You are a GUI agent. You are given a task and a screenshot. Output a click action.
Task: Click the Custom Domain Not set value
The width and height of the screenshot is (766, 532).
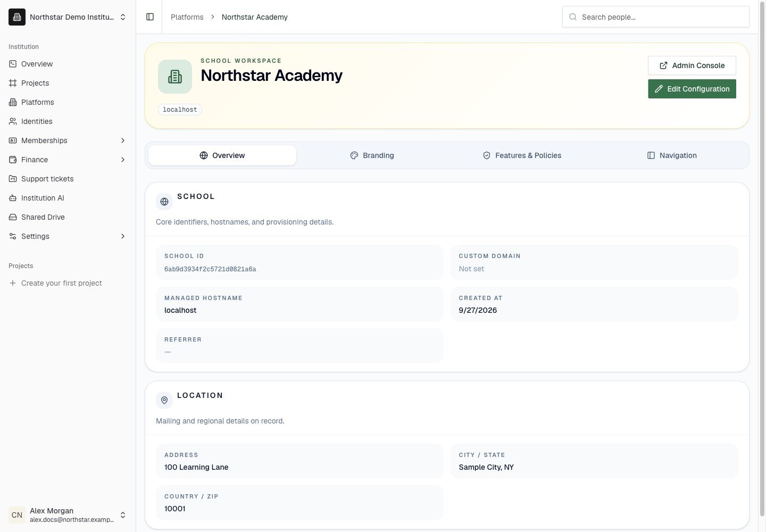(x=471, y=269)
